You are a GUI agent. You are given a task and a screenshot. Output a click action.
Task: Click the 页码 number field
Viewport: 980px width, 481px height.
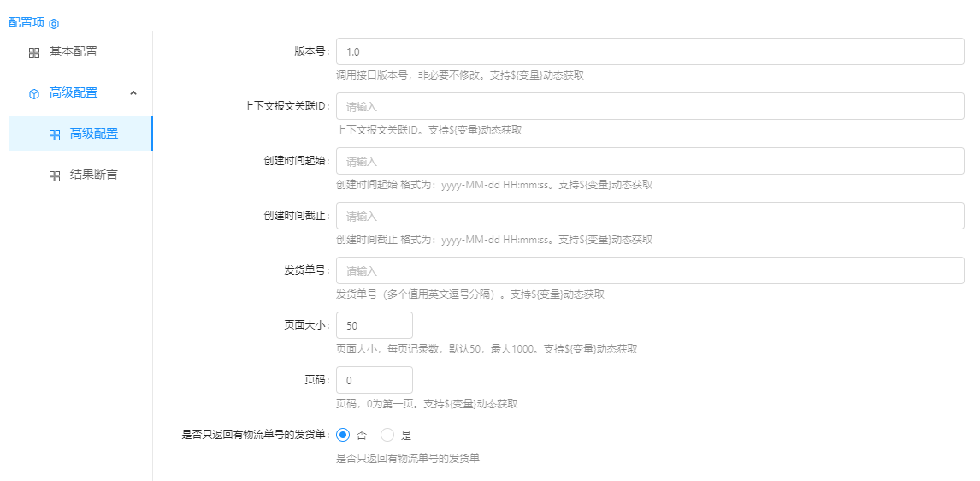375,380
